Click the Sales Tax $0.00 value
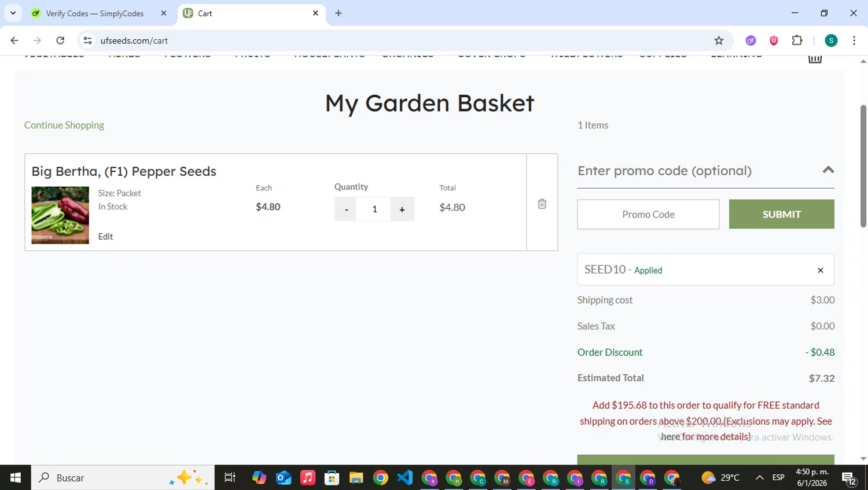868x490 pixels. click(x=822, y=326)
